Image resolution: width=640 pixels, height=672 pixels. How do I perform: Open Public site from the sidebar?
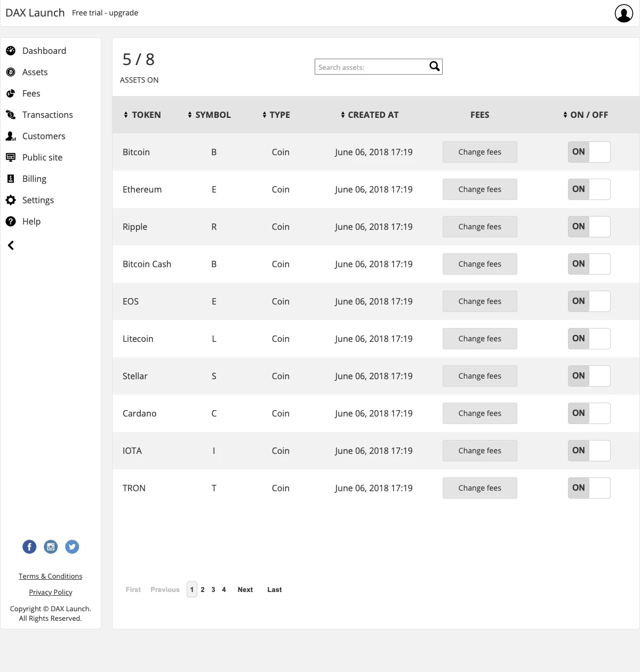[43, 157]
